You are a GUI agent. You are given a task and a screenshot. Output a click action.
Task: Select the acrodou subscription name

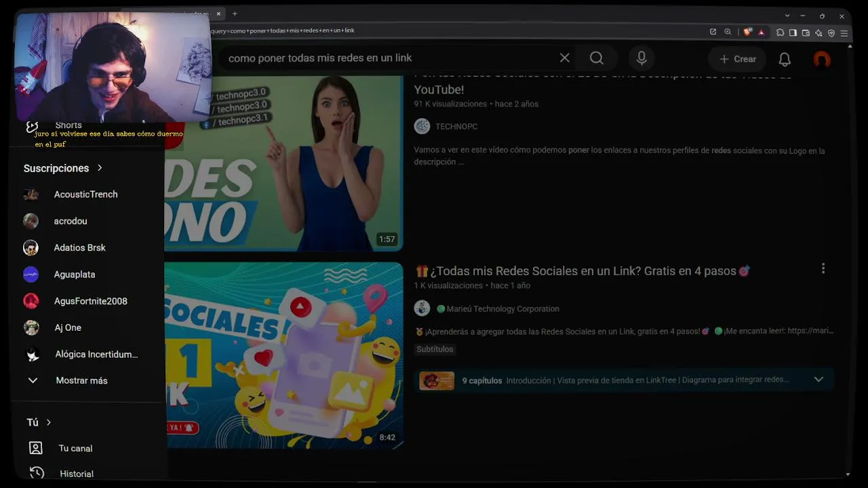(71, 221)
